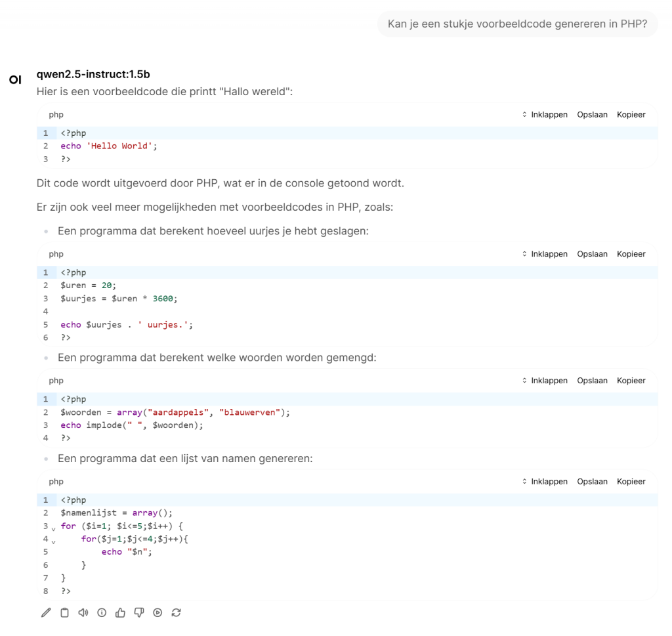
Task: Click the user message about PHP voorbeeldcode
Action: point(517,24)
